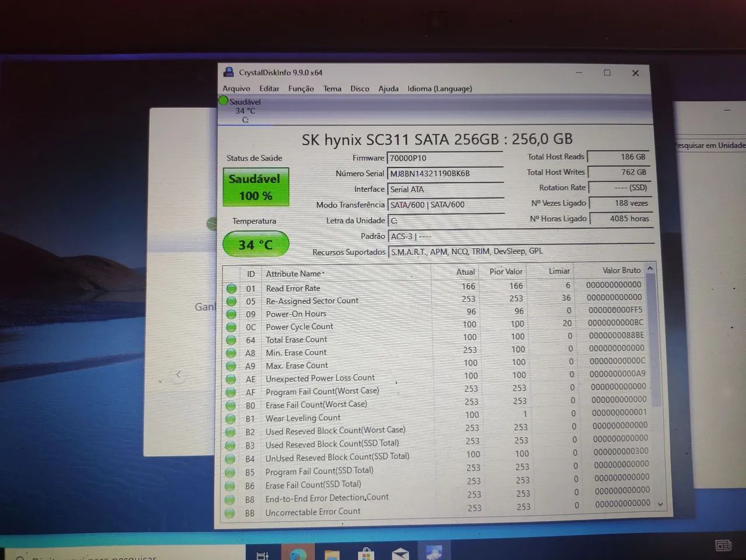The image size is (746, 560).
Task: Click the Número Serial field
Action: [445, 174]
